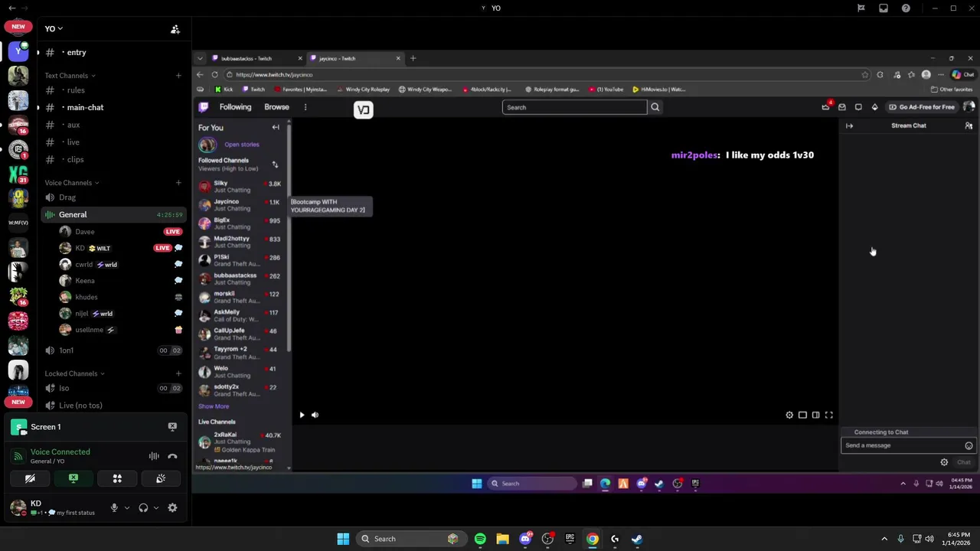Create channel in Text Channels
Image resolution: width=980 pixels, height=551 pixels.
[x=178, y=76]
